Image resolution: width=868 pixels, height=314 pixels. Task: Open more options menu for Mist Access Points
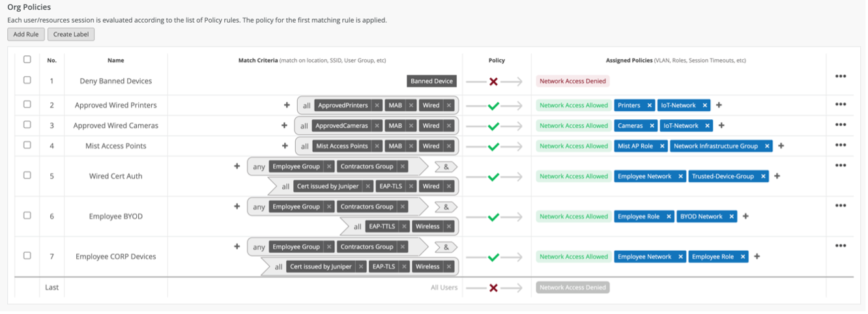(840, 145)
